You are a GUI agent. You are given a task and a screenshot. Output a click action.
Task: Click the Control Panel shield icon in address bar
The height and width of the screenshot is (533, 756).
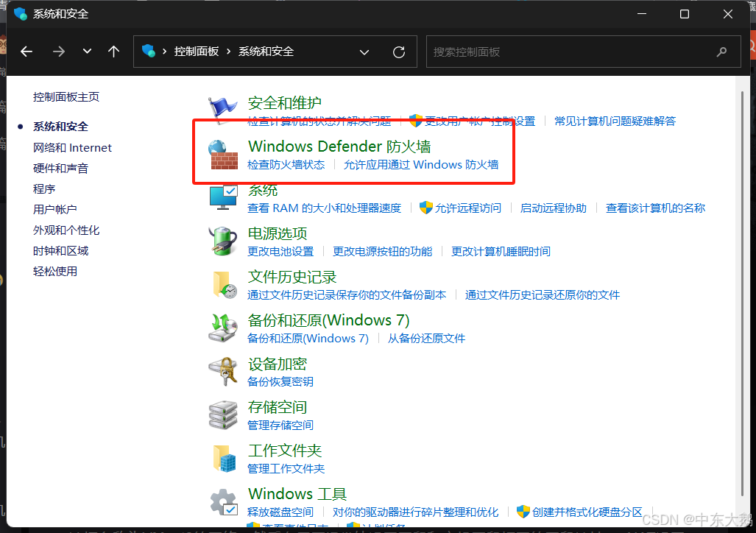point(149,51)
